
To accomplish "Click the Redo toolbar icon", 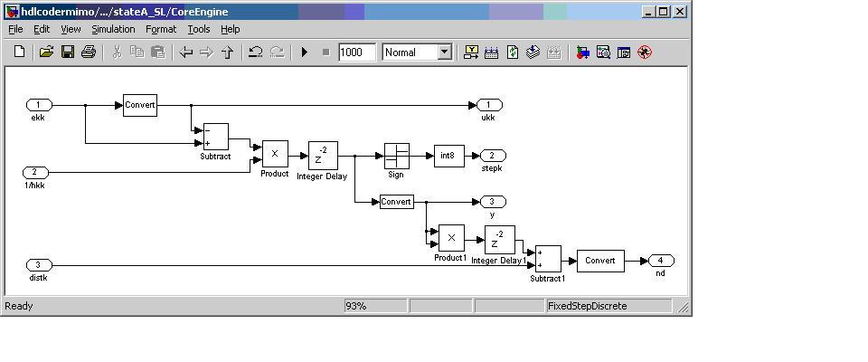I will [x=277, y=52].
